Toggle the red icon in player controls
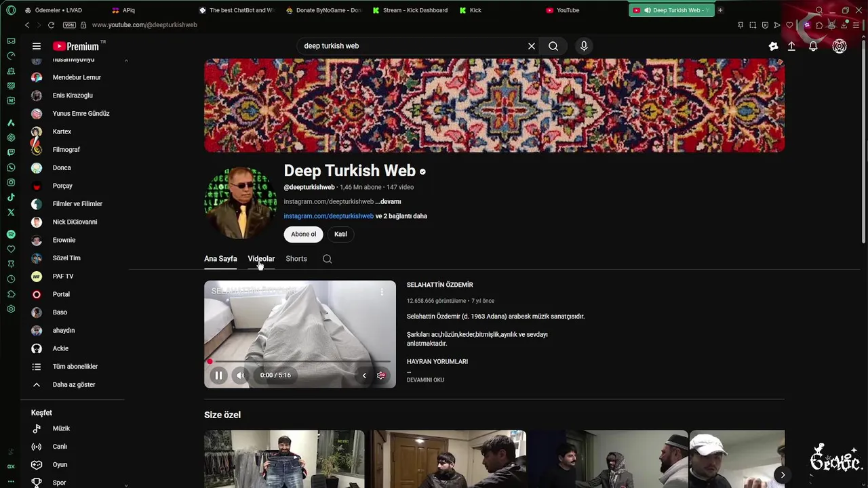 pos(381,375)
